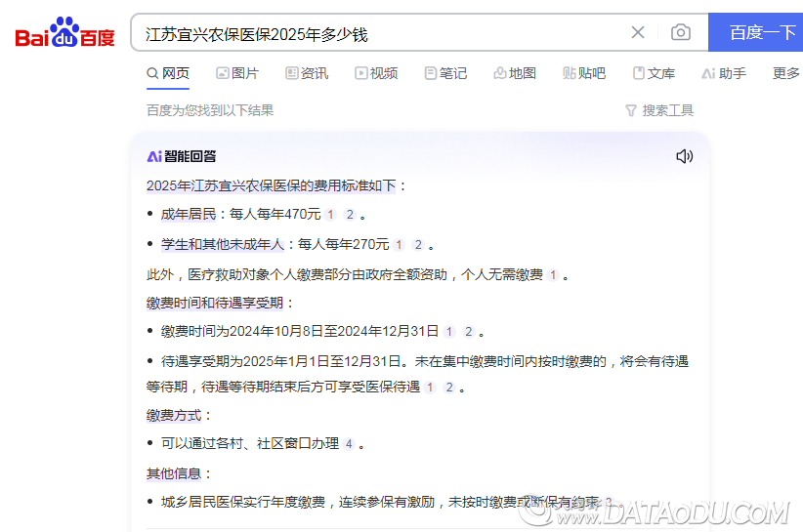Viewport: 803px width, 532px height.
Task: Open citation 1 after 每人每年470元
Action: click(331, 215)
